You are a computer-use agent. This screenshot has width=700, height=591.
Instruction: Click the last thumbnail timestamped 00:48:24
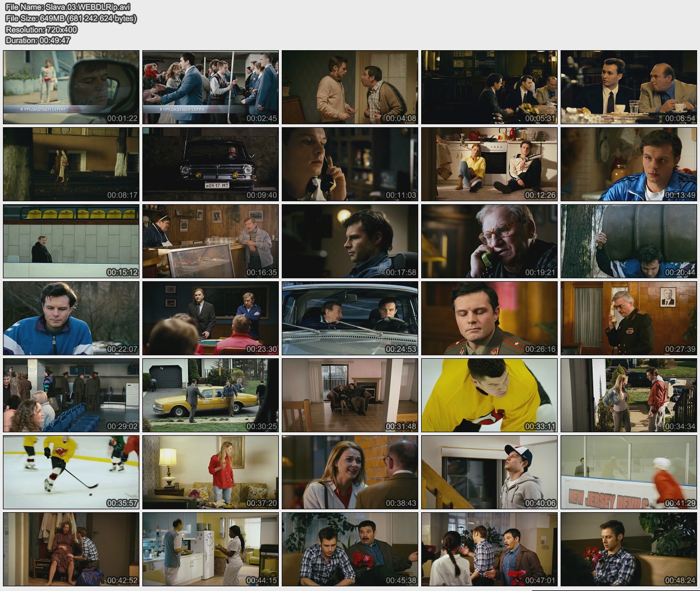coord(629,549)
